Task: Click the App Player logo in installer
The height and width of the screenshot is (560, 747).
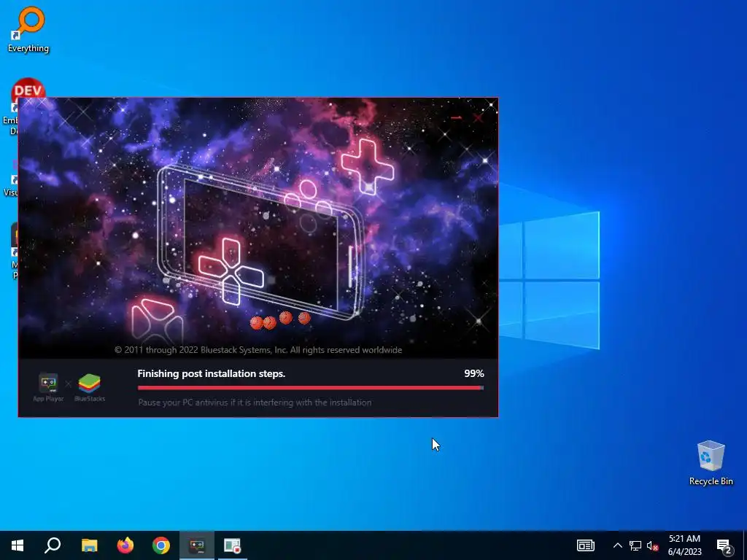Action: 48,388
